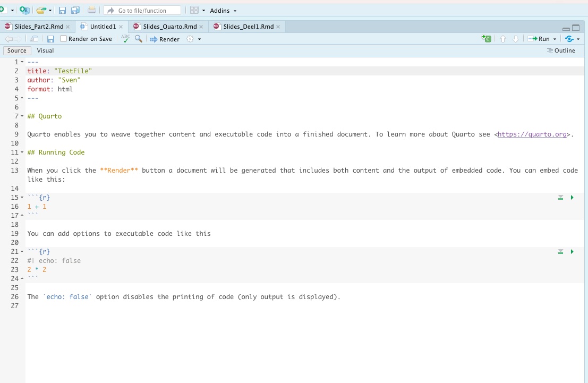Click the go forward arrow in editor toolbar

(x=18, y=39)
